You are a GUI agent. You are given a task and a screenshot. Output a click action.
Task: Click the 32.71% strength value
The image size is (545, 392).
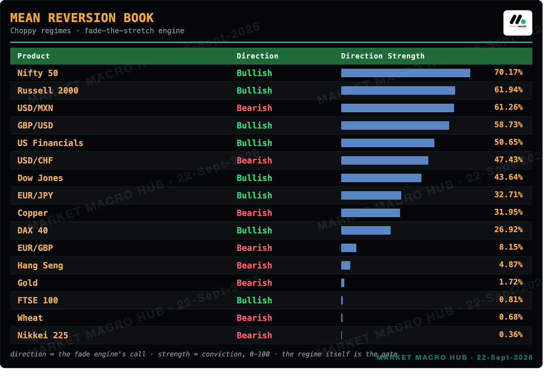pyautogui.click(x=508, y=195)
